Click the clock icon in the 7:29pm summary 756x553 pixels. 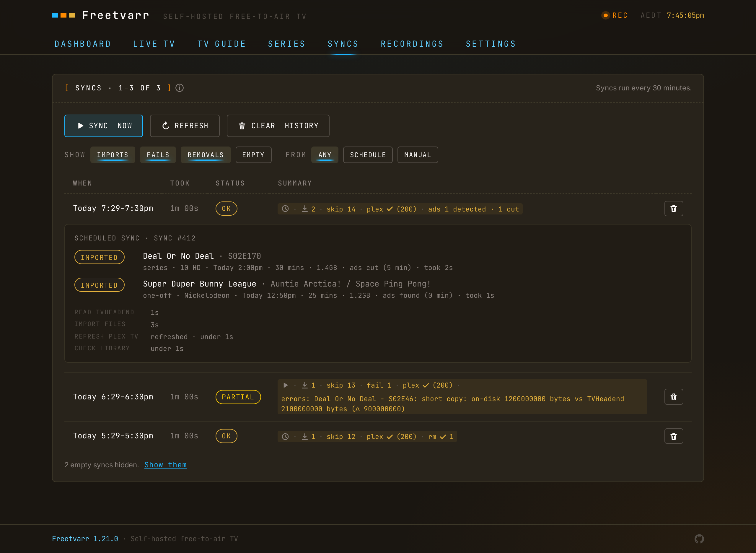pyautogui.click(x=285, y=209)
